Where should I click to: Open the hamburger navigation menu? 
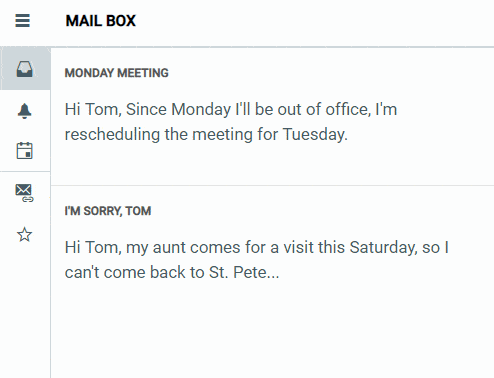point(22,21)
